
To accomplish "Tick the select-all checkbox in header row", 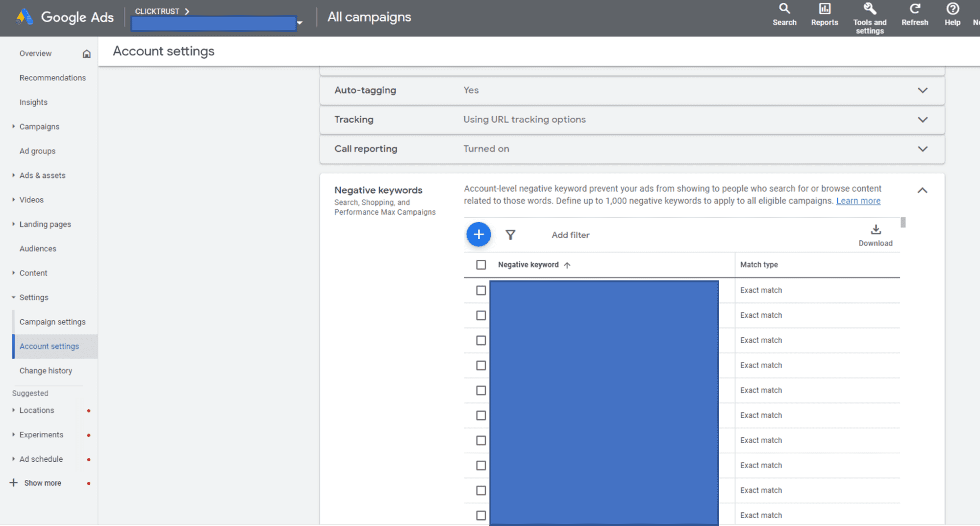I will (x=481, y=265).
